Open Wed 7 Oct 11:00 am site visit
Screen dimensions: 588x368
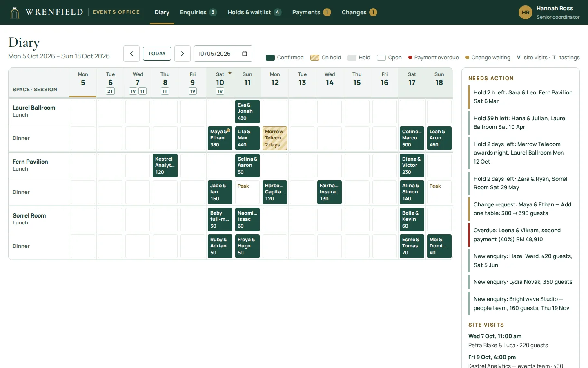[x=521, y=341]
